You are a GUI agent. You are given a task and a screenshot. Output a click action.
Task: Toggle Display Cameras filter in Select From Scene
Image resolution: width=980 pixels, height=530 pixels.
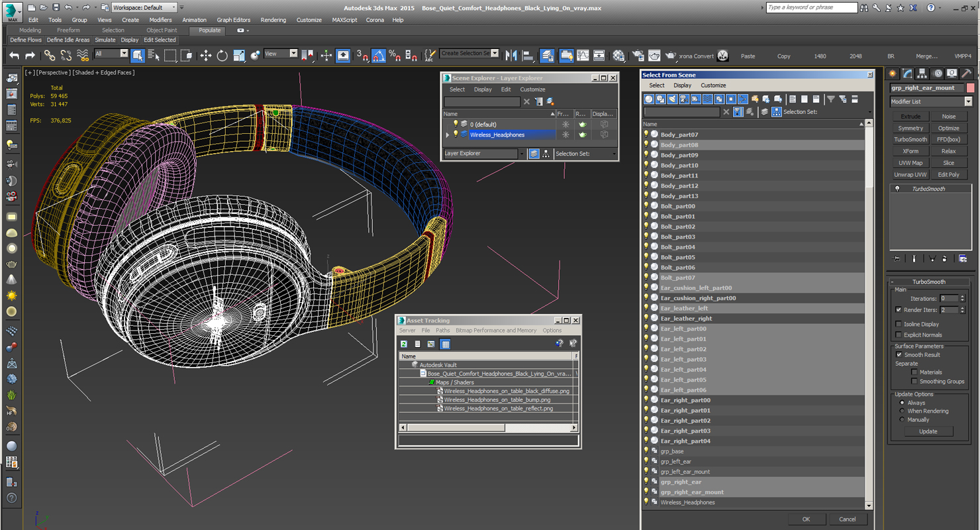tap(684, 99)
